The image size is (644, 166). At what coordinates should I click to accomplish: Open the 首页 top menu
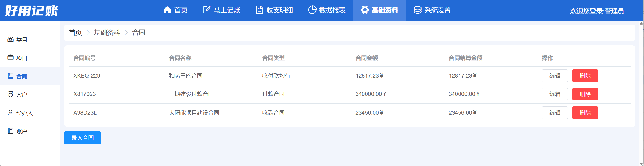point(175,10)
